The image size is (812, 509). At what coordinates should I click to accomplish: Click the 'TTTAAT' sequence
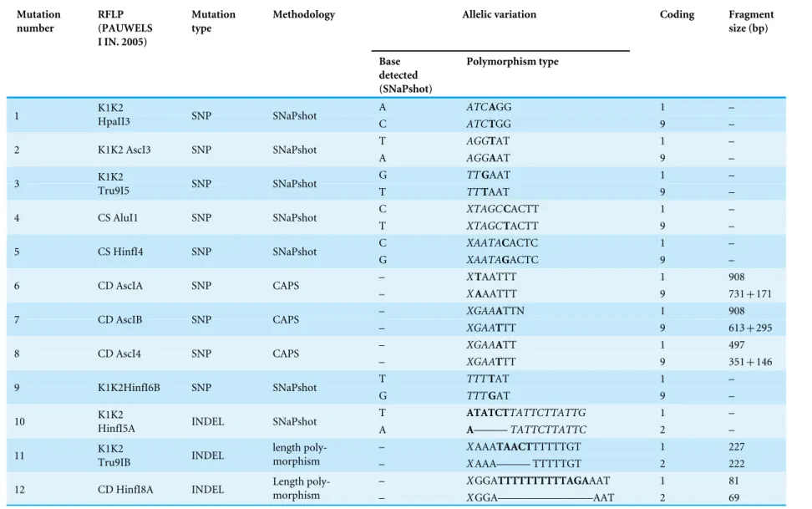pyautogui.click(x=488, y=191)
